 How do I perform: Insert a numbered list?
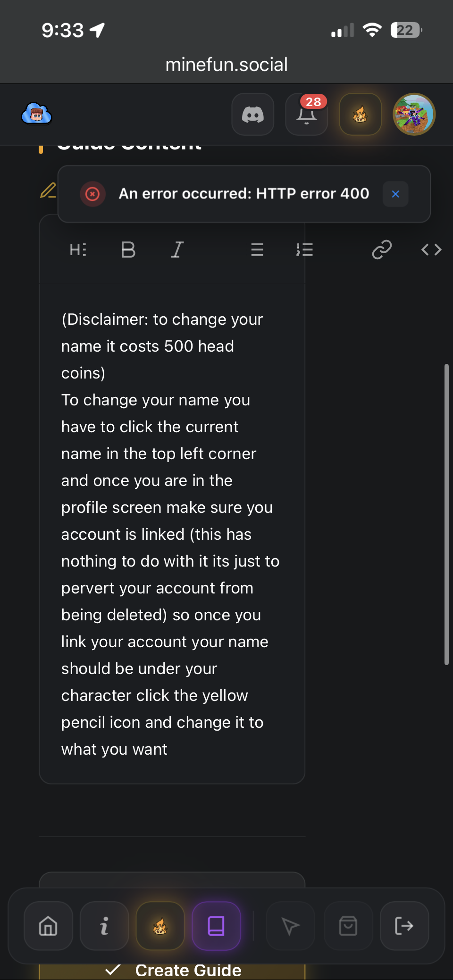pos(305,249)
